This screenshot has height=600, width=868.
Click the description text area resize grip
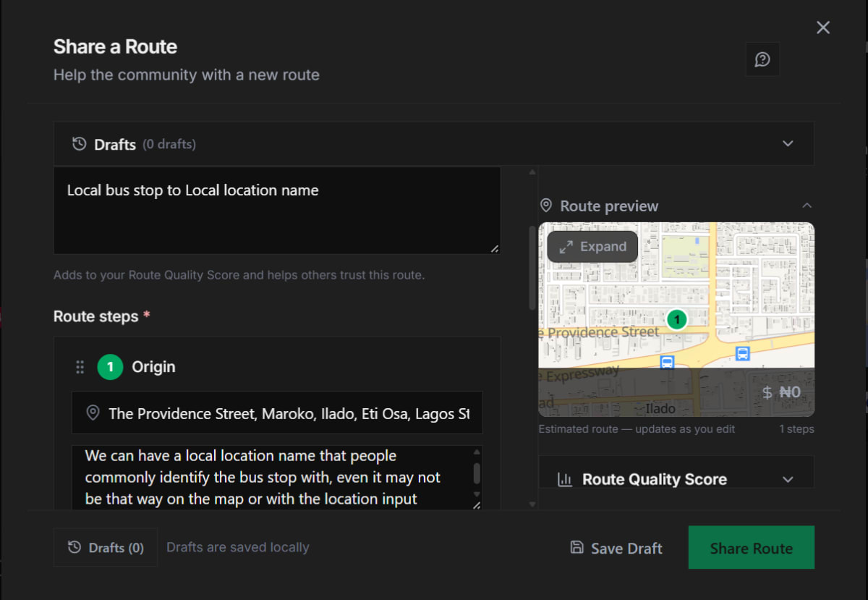[x=495, y=248]
